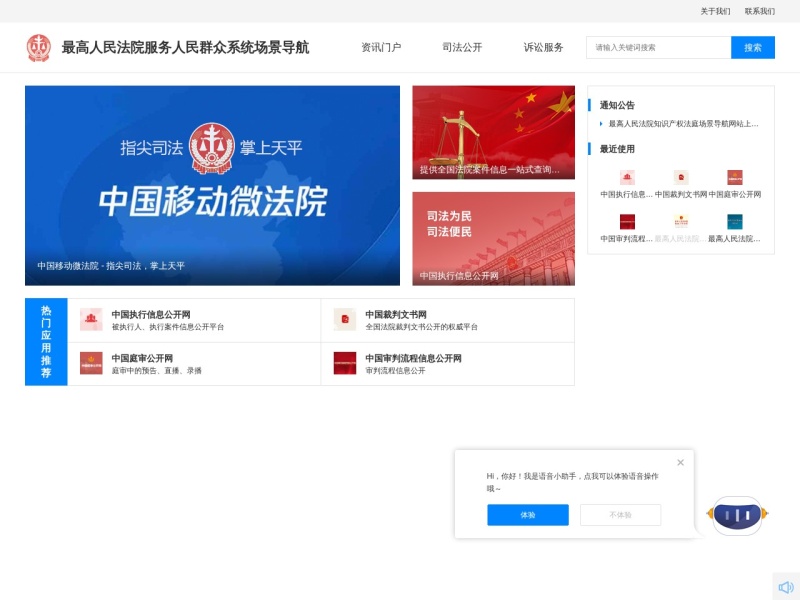Click the 司法为民 司法便民 banner
800x600 pixels.
493,239
